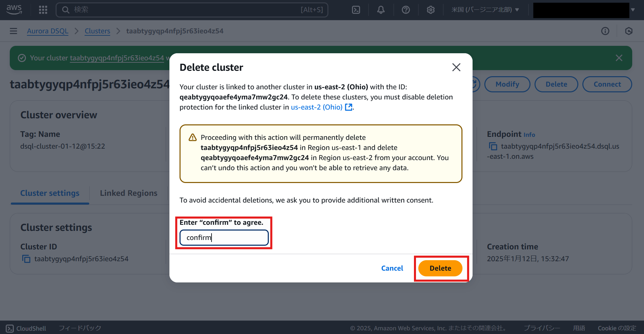Focus the confirm text input
The height and width of the screenshot is (334, 644).
[224, 238]
